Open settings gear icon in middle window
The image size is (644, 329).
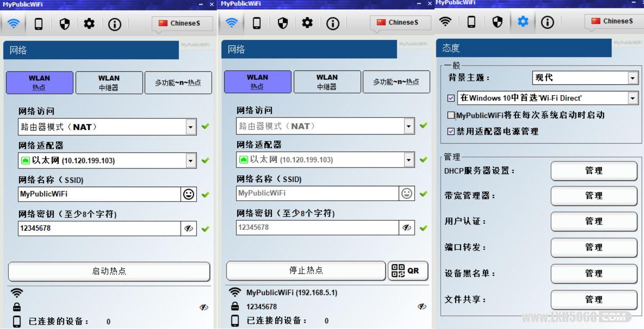(307, 23)
